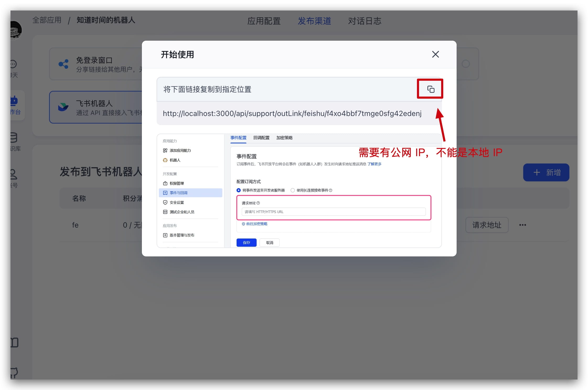Switch to the 加密策略 tab
This screenshot has height=390, width=588.
pyautogui.click(x=284, y=138)
